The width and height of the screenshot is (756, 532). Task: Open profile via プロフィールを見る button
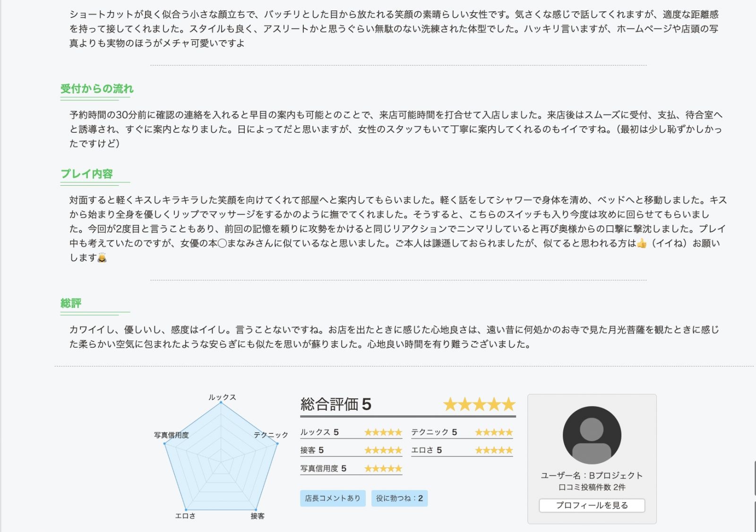(x=592, y=505)
